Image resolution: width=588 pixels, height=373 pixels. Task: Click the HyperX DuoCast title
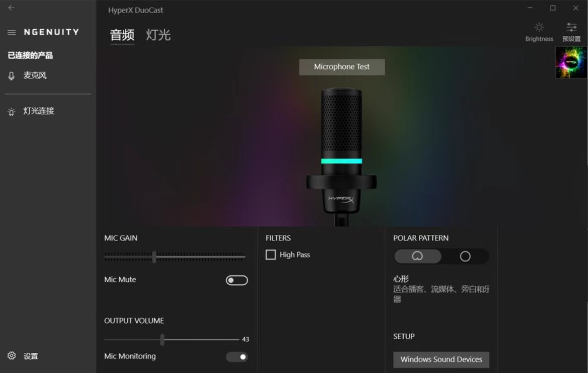pyautogui.click(x=135, y=10)
